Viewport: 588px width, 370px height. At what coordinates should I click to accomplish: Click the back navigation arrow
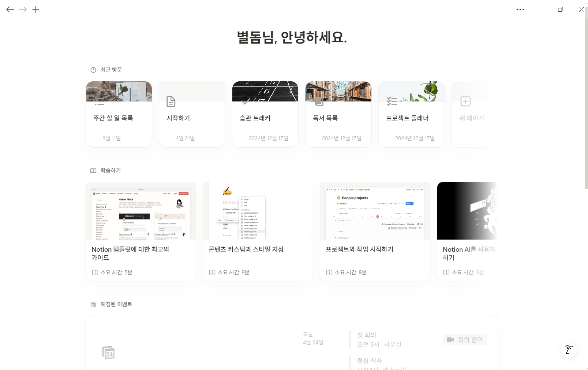tap(10, 9)
